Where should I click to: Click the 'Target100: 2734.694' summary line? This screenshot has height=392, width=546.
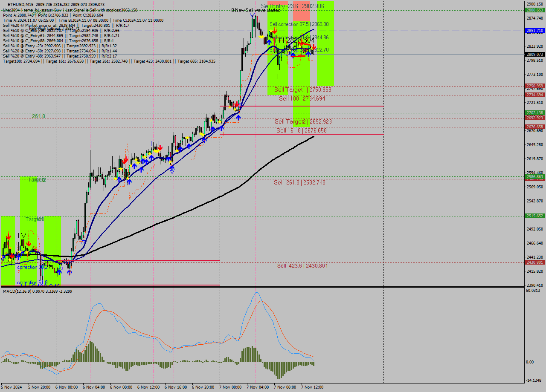(x=109, y=61)
